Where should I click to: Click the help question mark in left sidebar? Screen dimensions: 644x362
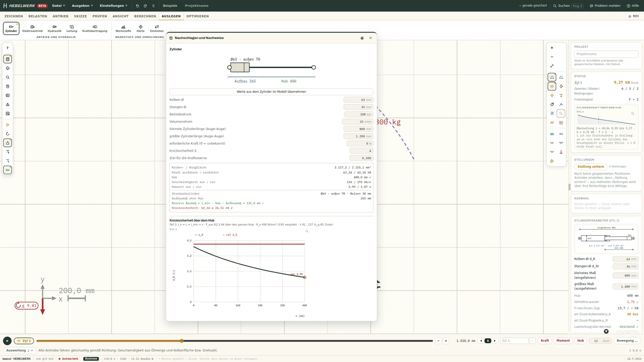point(8,48)
